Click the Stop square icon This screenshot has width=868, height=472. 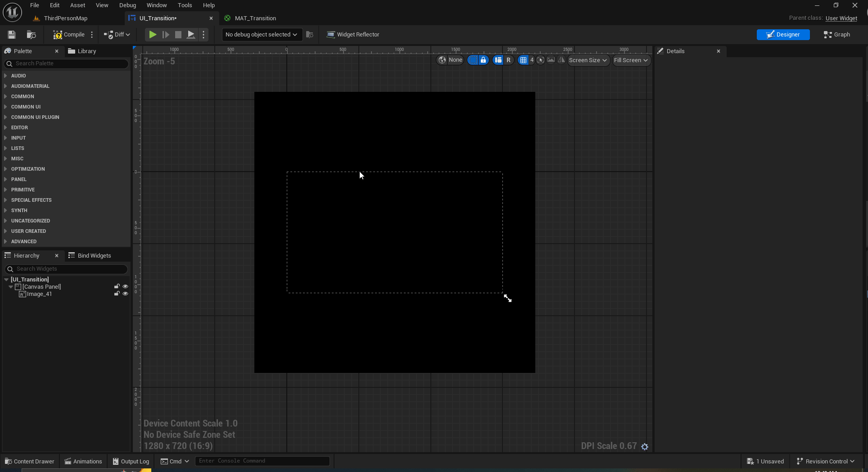(x=178, y=35)
